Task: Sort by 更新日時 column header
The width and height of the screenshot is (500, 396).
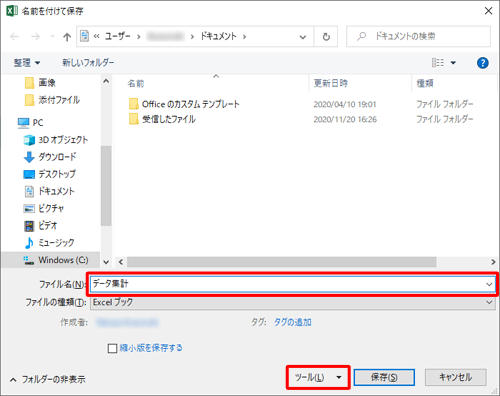Action: click(331, 83)
